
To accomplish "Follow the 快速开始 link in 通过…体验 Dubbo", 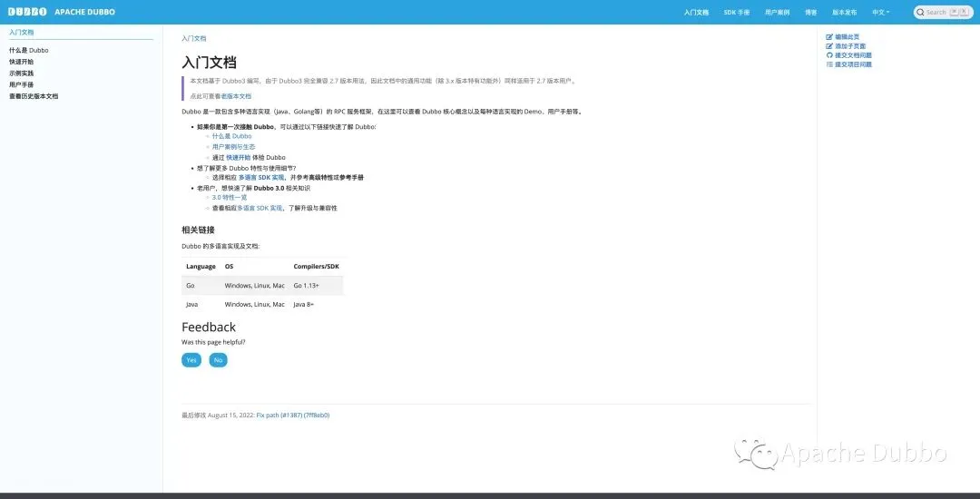I will (238, 157).
